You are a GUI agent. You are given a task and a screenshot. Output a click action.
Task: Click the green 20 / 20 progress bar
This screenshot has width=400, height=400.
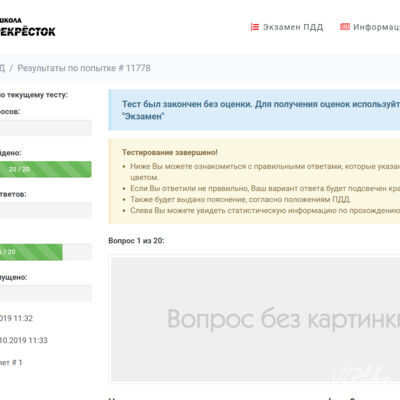pyautogui.click(x=46, y=169)
